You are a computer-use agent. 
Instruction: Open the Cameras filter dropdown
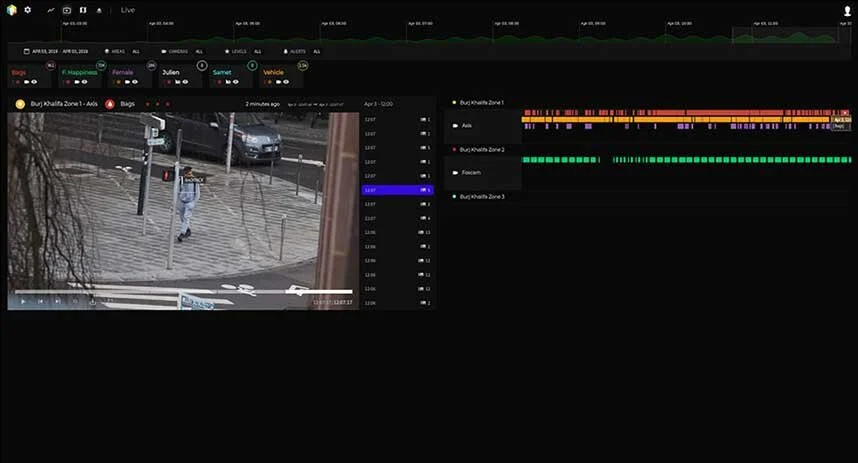click(182, 51)
